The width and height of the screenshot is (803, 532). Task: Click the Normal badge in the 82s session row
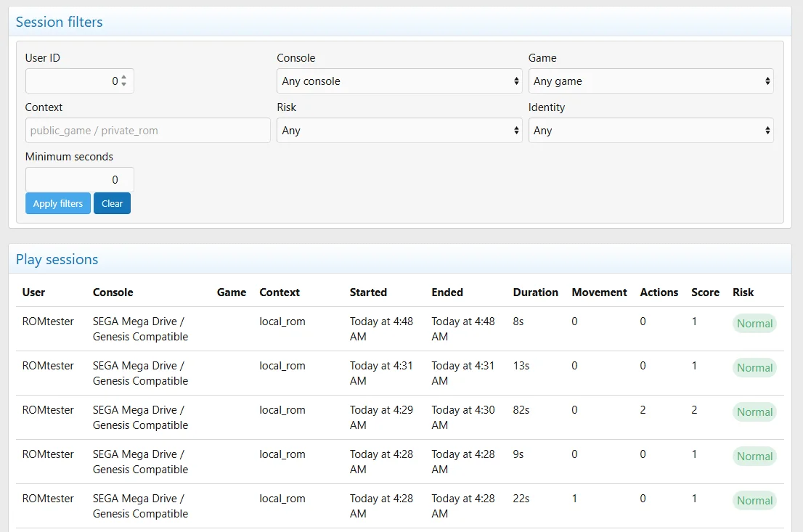[x=754, y=412]
